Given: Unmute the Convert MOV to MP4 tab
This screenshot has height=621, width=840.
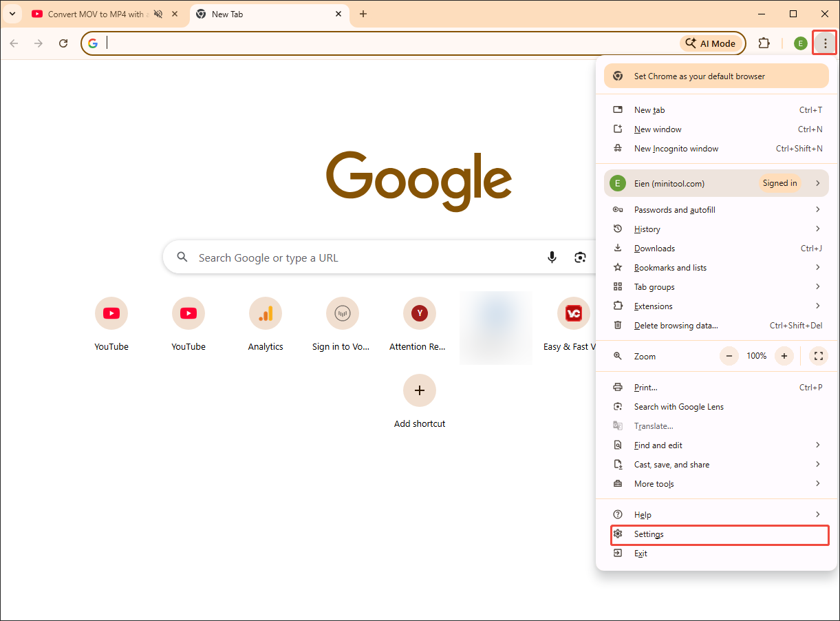Looking at the screenshot, I should point(157,14).
